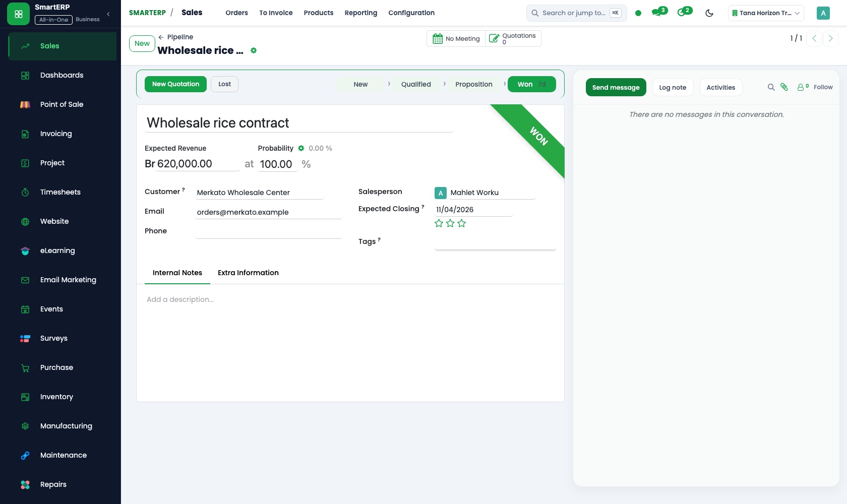This screenshot has height=504, width=847.
Task: Open Website module
Action: pyautogui.click(x=62, y=221)
